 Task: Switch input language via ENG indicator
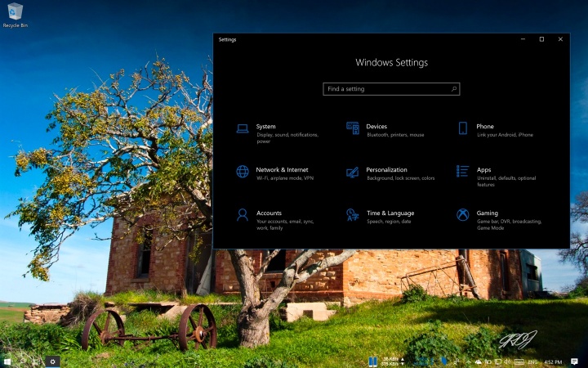(x=532, y=362)
